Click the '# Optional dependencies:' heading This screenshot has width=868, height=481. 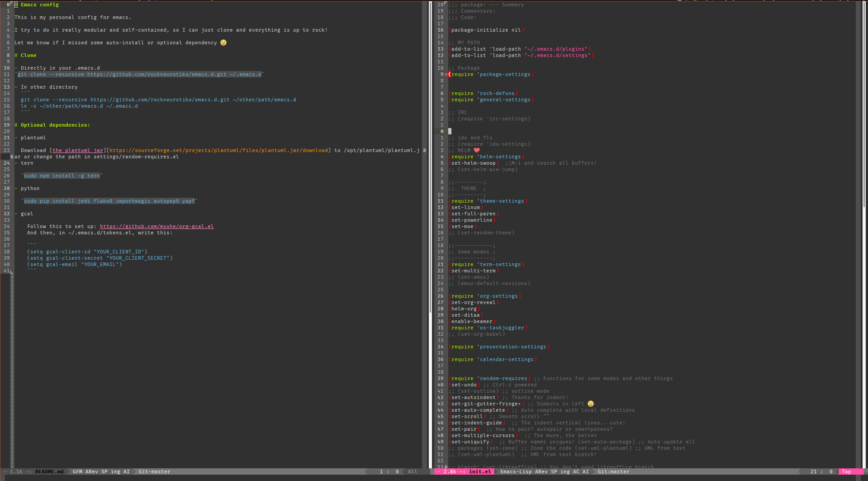pyautogui.click(x=52, y=125)
